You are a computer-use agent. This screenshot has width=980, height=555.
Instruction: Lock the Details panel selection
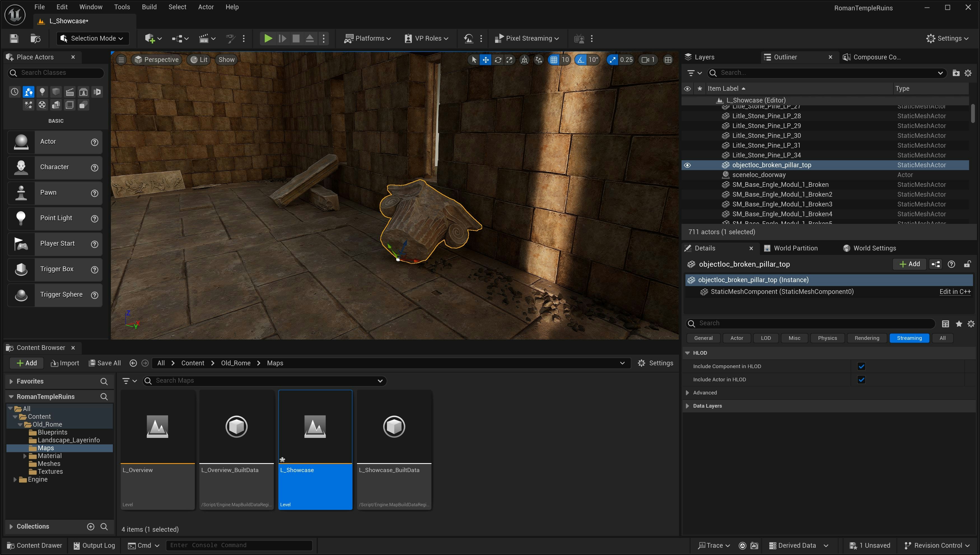tap(967, 264)
